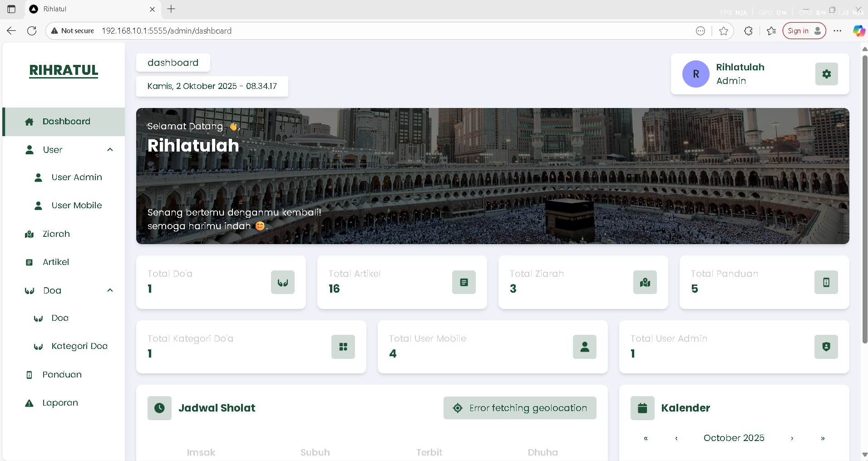The width and height of the screenshot is (868, 461).
Task: Click the Total Panduan book icon
Action: tap(826, 282)
